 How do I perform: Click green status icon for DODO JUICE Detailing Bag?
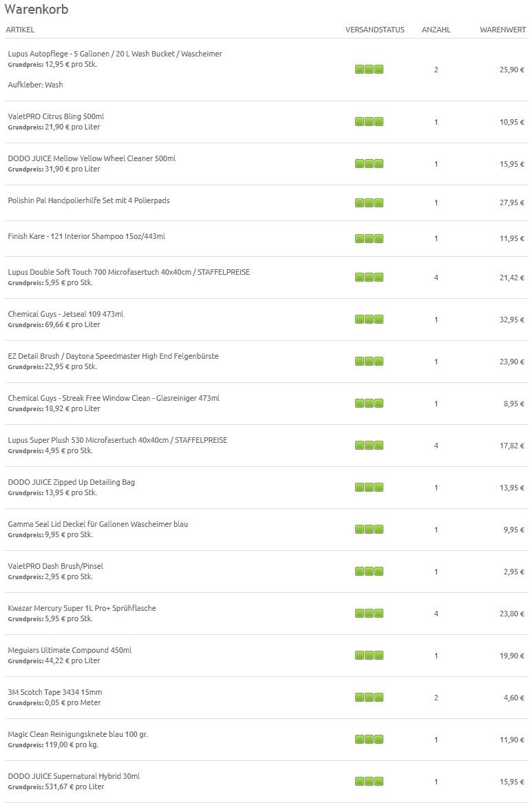(x=369, y=487)
